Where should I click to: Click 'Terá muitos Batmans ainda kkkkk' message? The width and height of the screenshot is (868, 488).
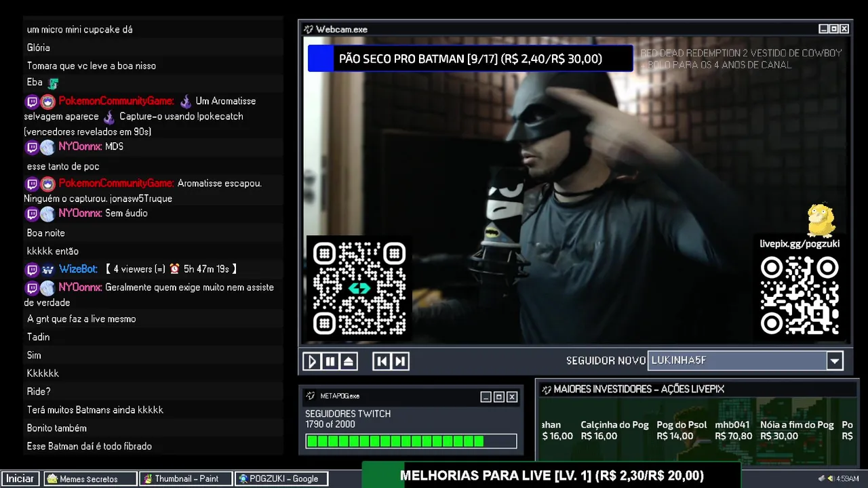95,410
